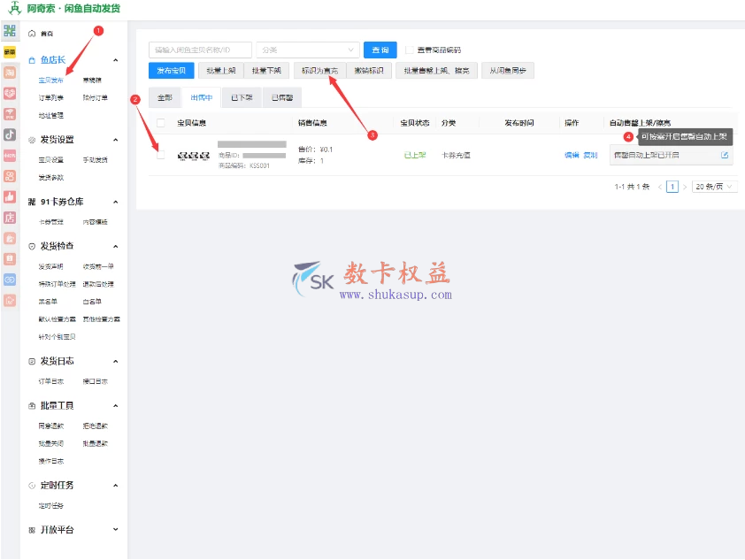This screenshot has width=745, height=560.
Task: Click the edit icon in the auto-relist cell
Action: click(x=725, y=156)
